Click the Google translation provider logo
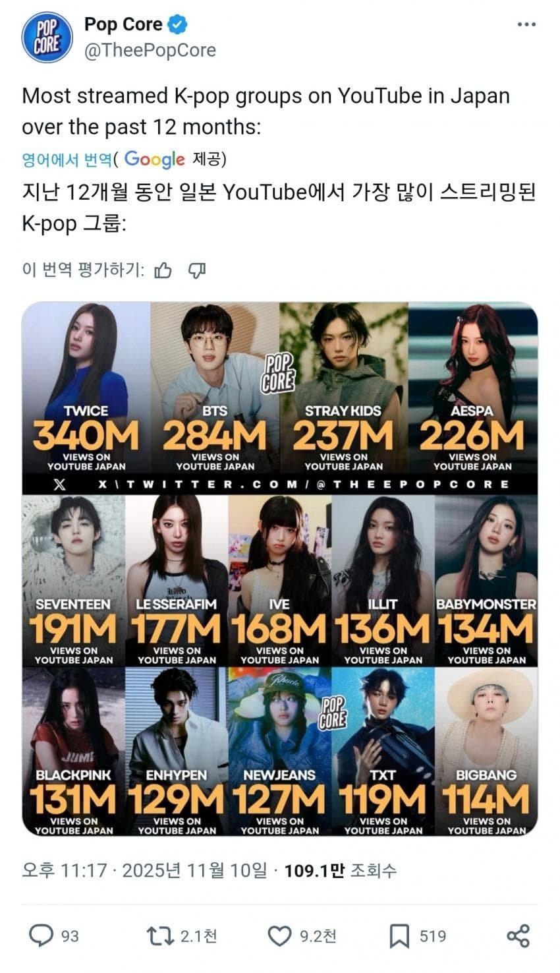Viewport: 560px width, 973px height. [x=154, y=160]
